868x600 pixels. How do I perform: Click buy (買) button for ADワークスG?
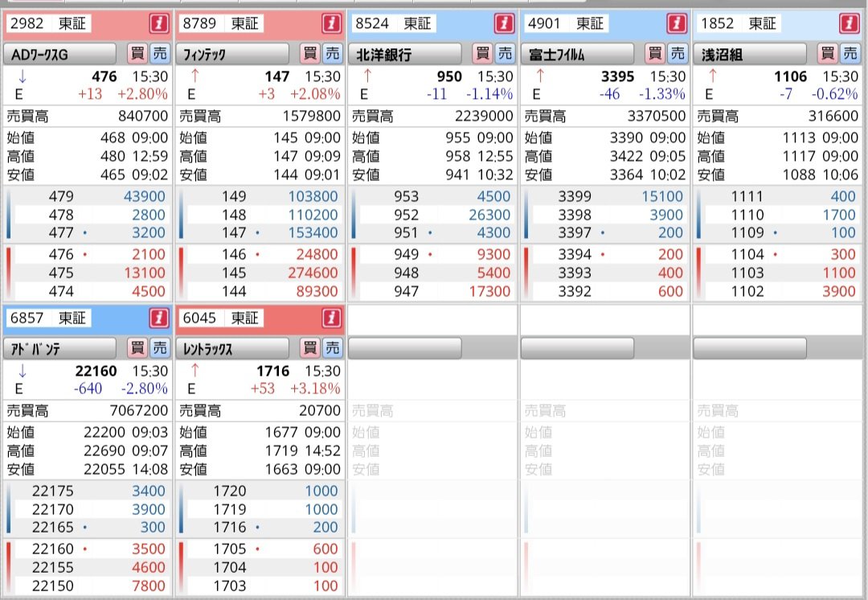(137, 54)
